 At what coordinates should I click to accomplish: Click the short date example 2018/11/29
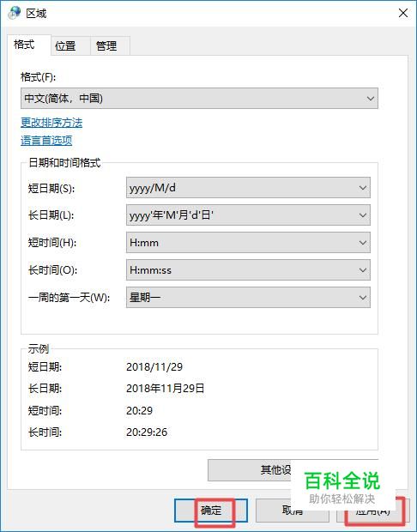click(x=154, y=366)
